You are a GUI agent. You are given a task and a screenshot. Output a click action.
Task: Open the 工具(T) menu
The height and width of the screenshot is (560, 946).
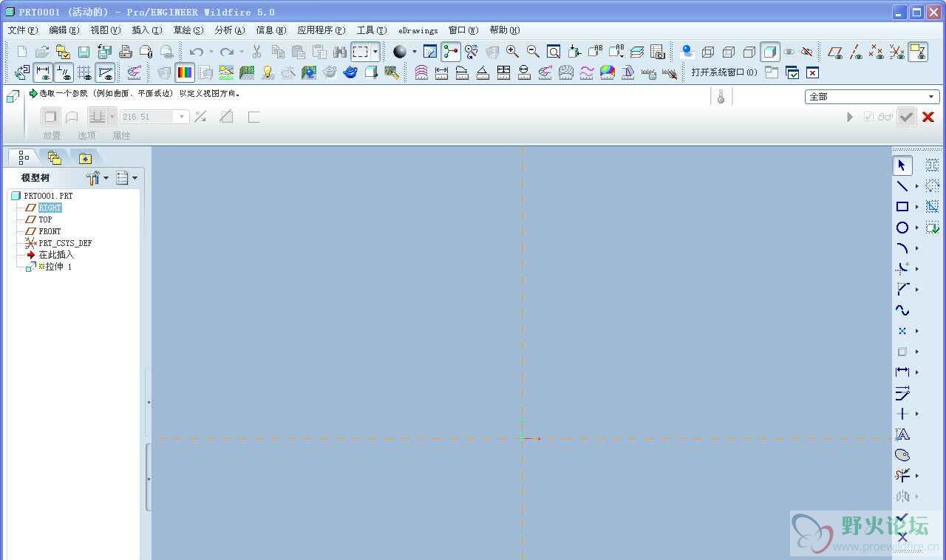pos(372,30)
